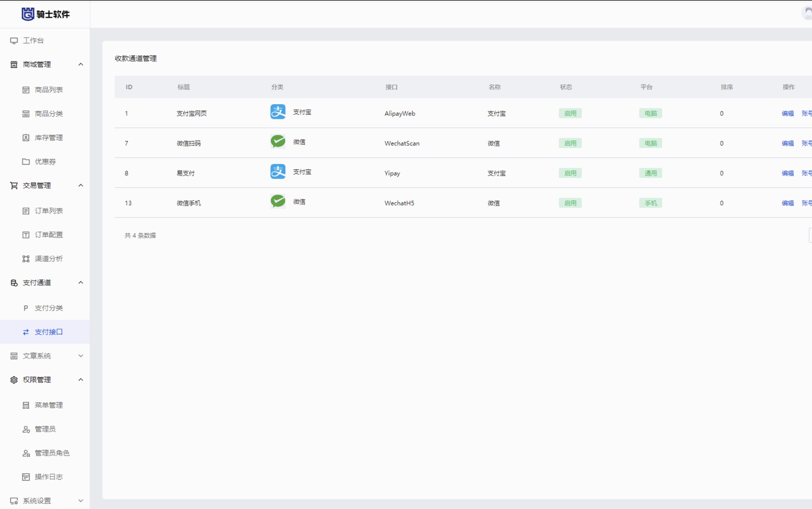Open the 商品列表 menu item

(48, 90)
